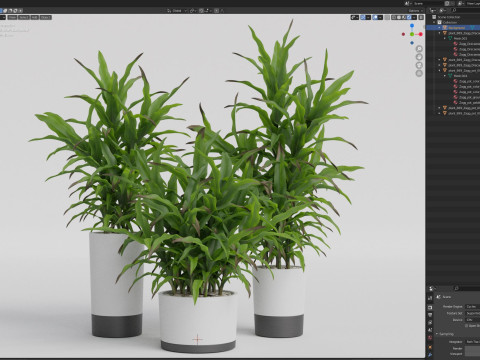Screen dimensions: 480x360
Task: Select rendered viewport shading mode
Action: [409, 17]
